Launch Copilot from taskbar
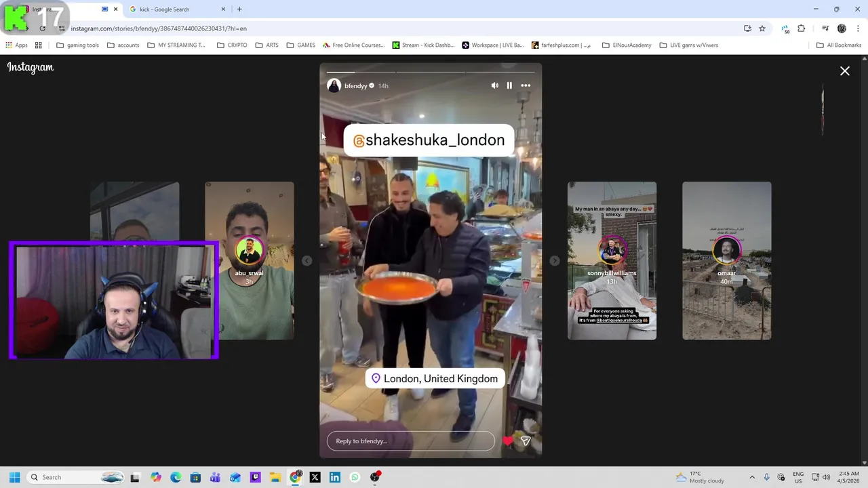Viewport: 868px width, 488px height. 156,477
